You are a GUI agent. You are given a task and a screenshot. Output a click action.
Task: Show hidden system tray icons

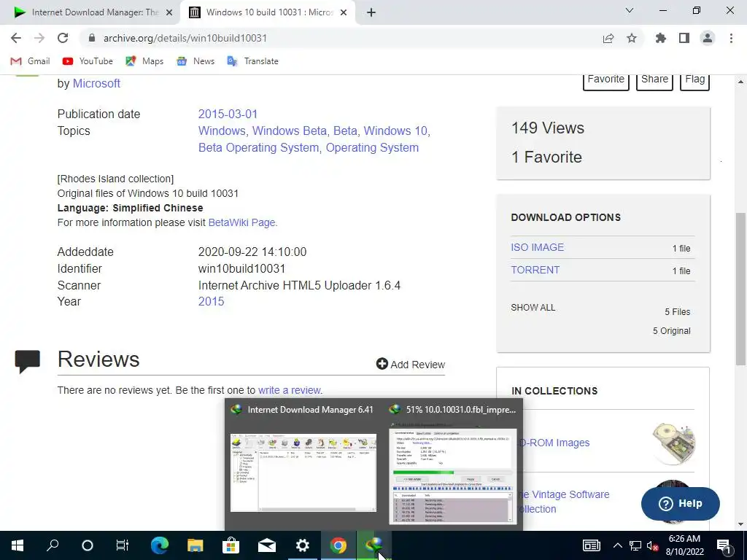tap(617, 545)
